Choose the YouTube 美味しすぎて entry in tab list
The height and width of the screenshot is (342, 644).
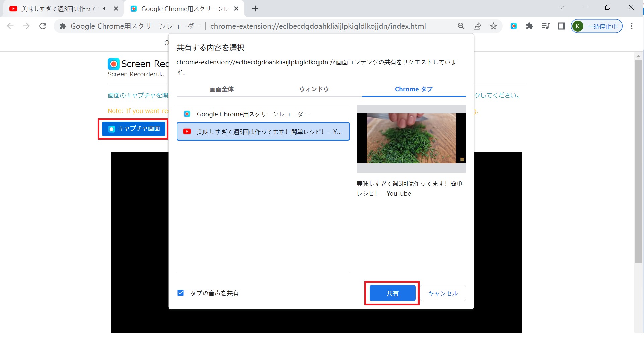(x=263, y=131)
